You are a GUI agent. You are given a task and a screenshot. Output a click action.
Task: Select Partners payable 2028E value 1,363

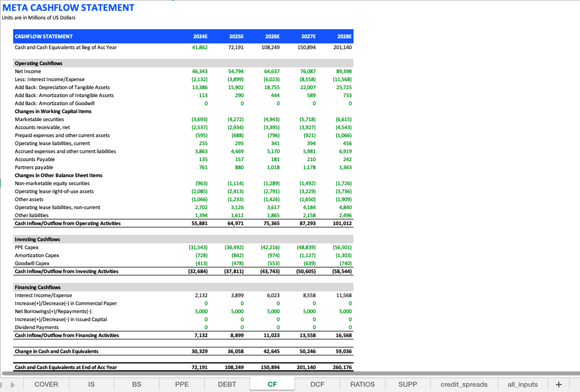[x=345, y=167]
